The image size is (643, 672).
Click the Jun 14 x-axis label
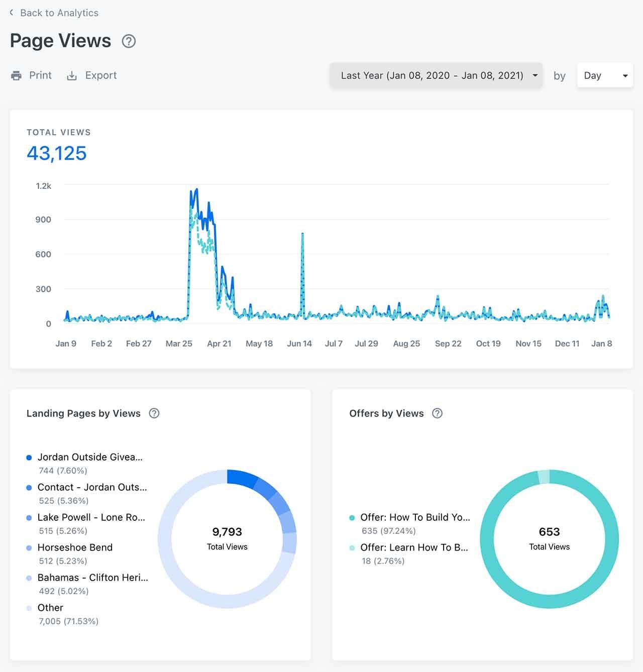point(299,344)
